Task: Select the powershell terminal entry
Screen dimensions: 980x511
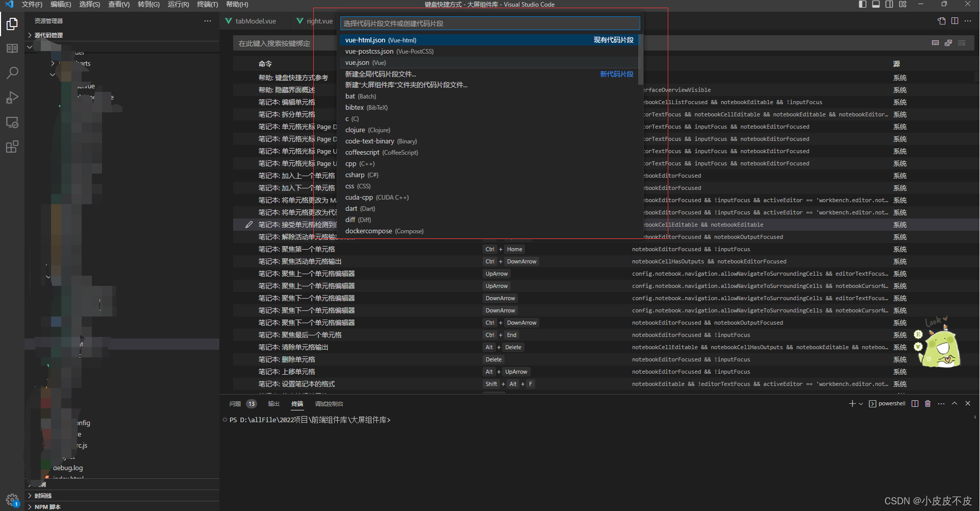Action: (x=887, y=404)
